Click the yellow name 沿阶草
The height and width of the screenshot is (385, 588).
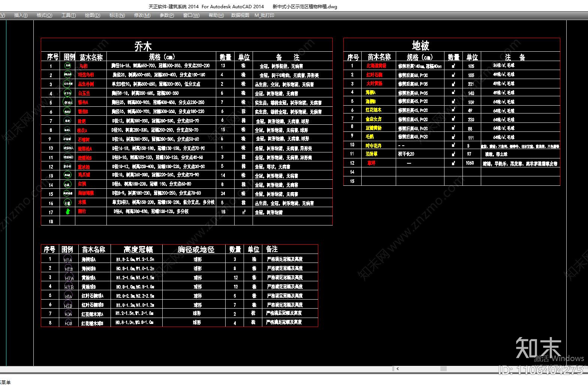click(371, 154)
